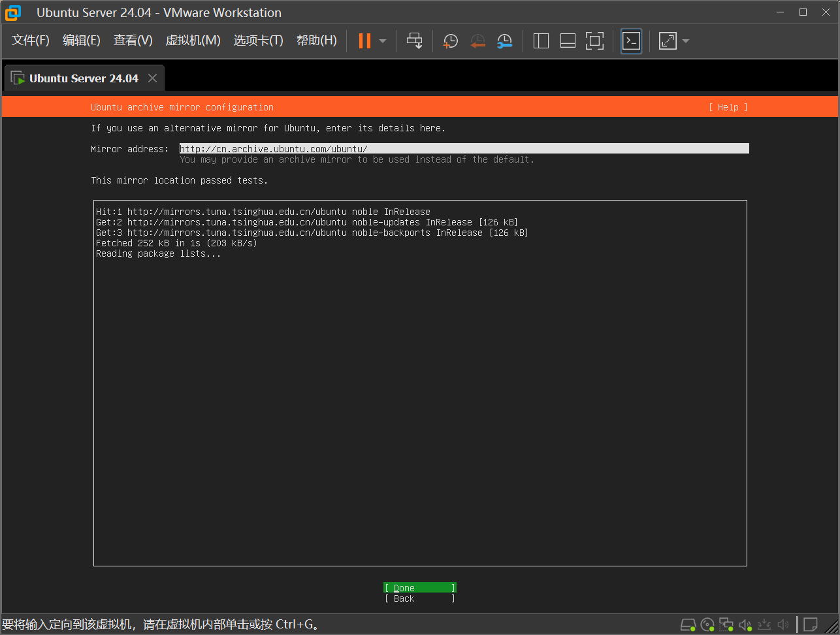Open the 文件(F) menu
840x635 pixels.
31,41
